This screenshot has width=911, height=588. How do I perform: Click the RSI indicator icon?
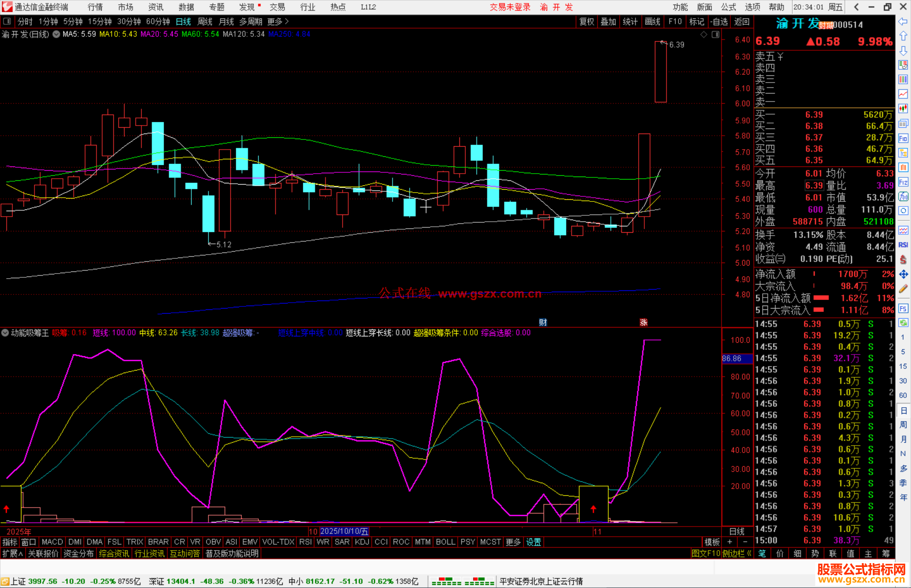coord(903,245)
